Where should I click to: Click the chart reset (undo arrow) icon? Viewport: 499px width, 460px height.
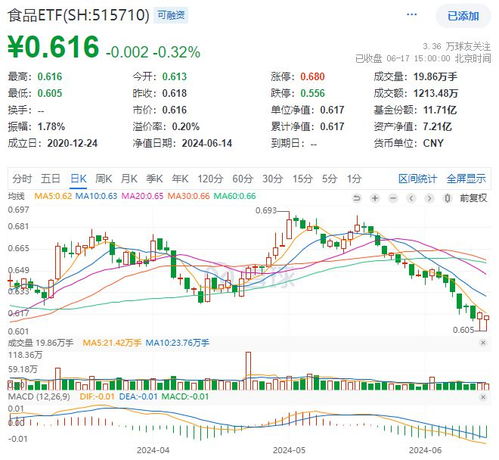pos(357,198)
